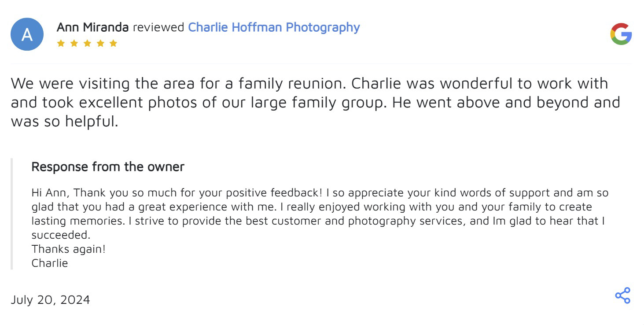The width and height of the screenshot is (644, 325).
Task: Click the gray vertical quote bar
Action: [12, 214]
